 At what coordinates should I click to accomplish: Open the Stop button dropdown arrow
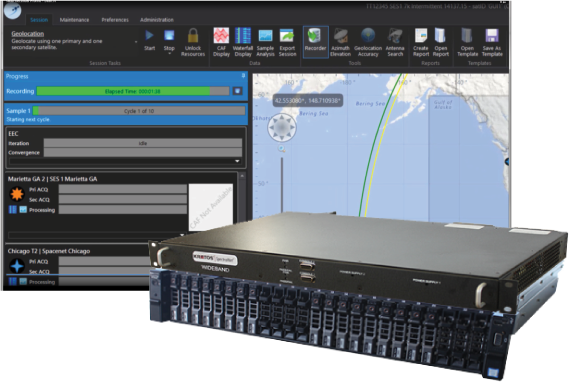(169, 54)
